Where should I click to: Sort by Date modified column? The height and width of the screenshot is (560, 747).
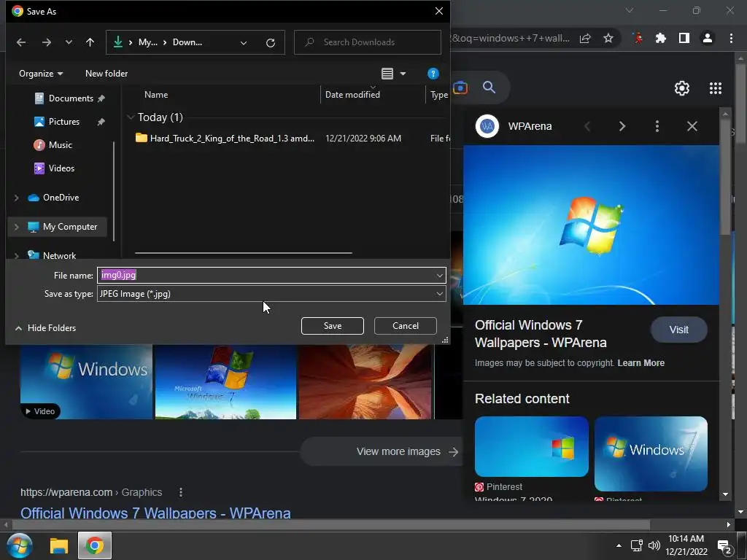coord(352,94)
